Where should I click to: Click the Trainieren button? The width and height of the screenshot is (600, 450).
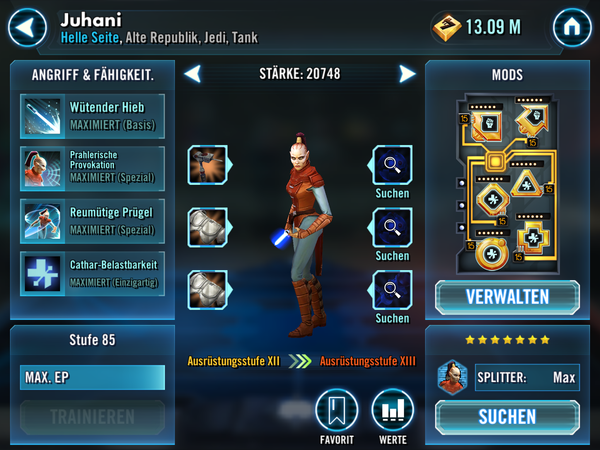(93, 417)
